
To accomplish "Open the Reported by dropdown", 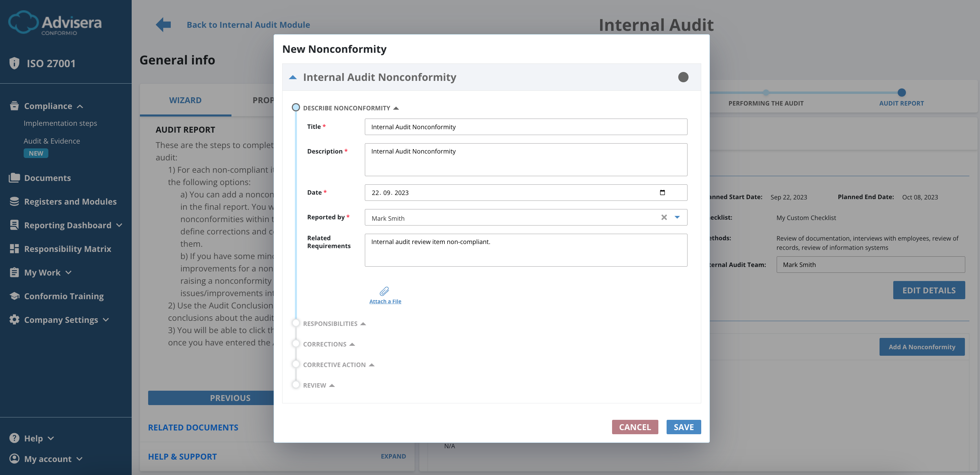I will pos(678,217).
